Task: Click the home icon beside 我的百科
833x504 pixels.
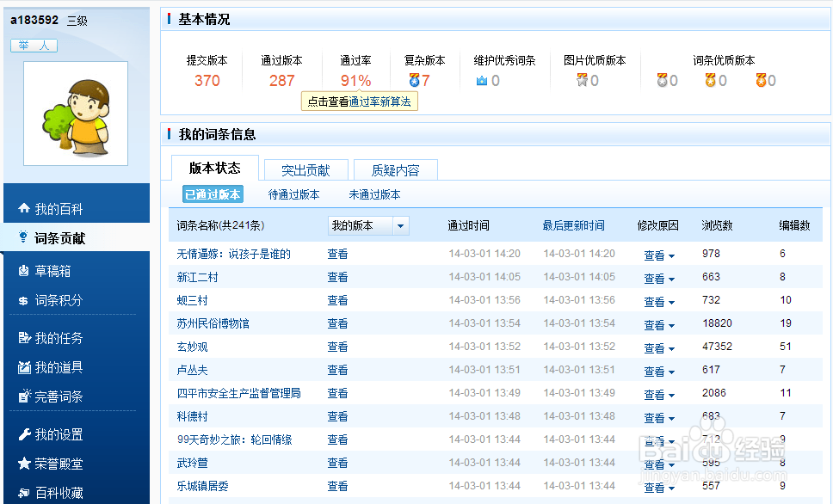Action: (x=24, y=208)
